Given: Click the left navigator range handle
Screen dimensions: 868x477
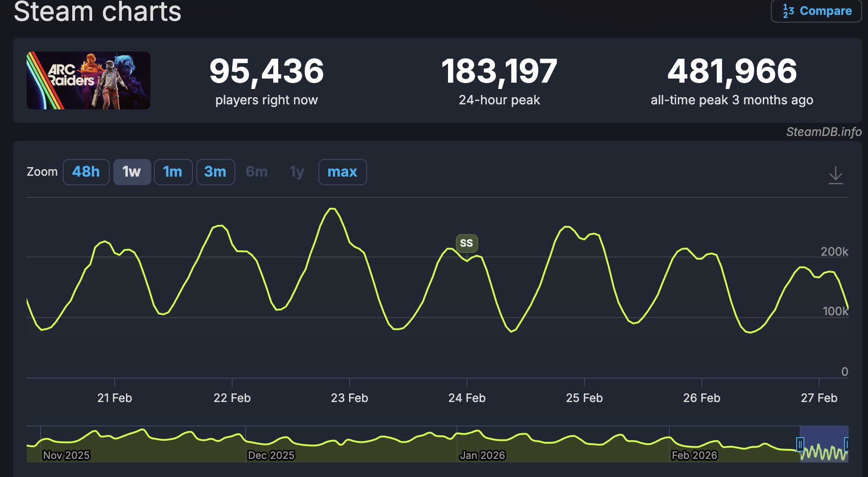Looking at the screenshot, I should pyautogui.click(x=800, y=444).
